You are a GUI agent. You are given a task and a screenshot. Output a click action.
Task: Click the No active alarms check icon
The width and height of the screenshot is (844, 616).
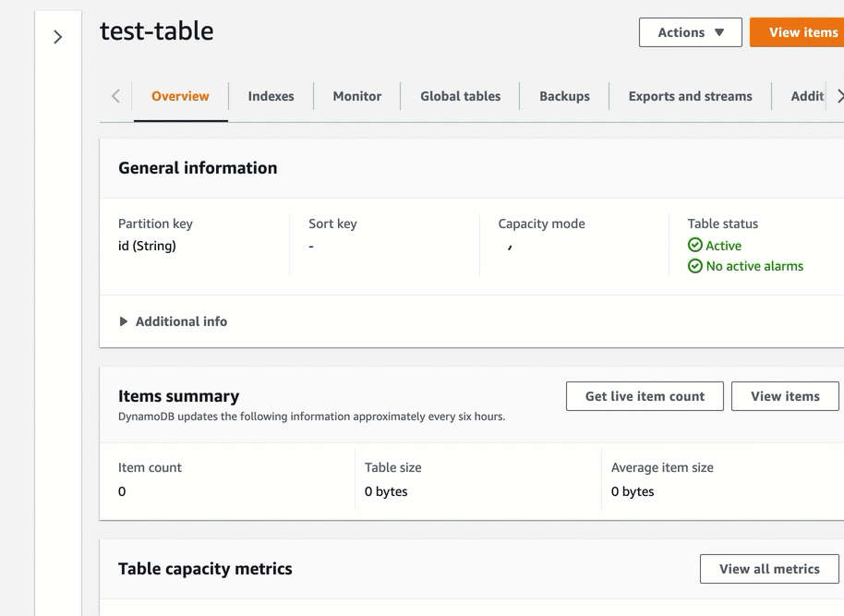(x=695, y=266)
